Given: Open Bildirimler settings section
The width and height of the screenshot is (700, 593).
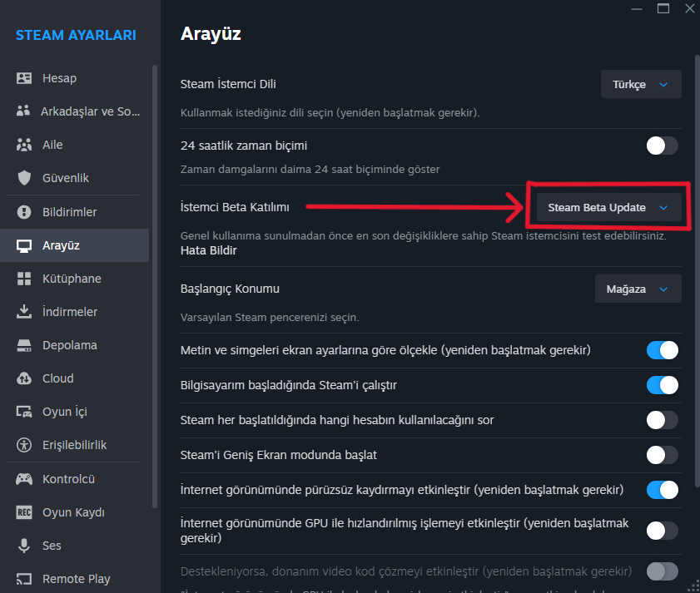Looking at the screenshot, I should pos(75,212).
